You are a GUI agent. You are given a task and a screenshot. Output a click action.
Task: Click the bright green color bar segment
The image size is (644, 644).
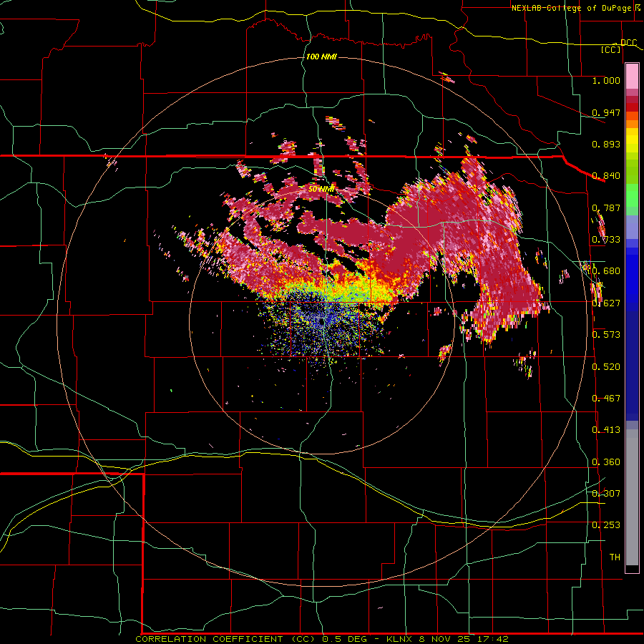(632, 195)
